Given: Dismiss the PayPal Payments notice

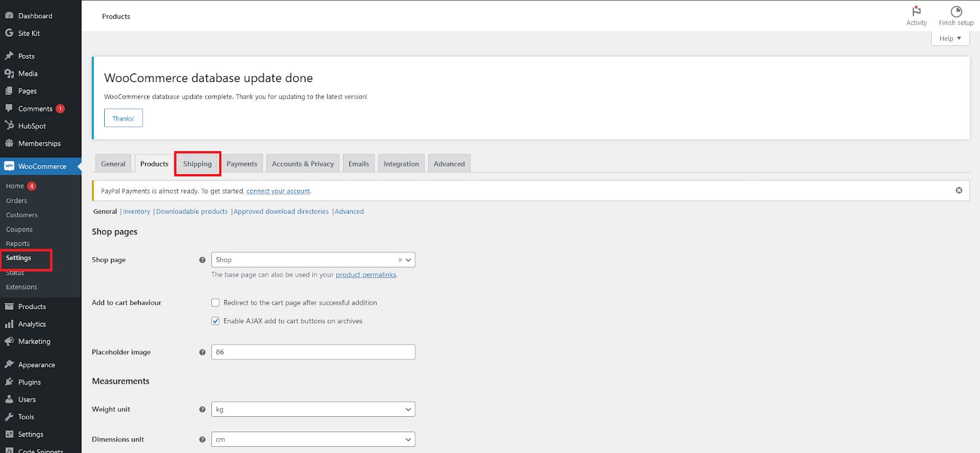Looking at the screenshot, I should tap(959, 190).
